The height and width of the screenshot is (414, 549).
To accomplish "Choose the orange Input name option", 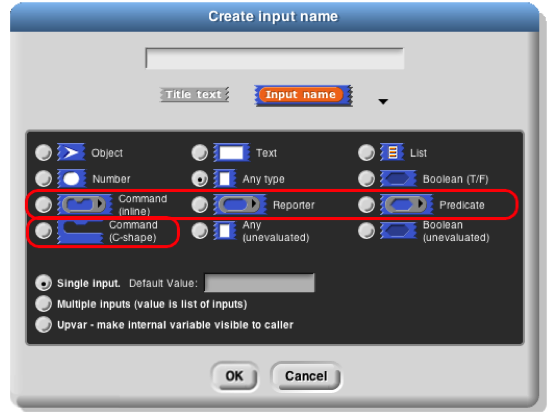I will click(303, 95).
